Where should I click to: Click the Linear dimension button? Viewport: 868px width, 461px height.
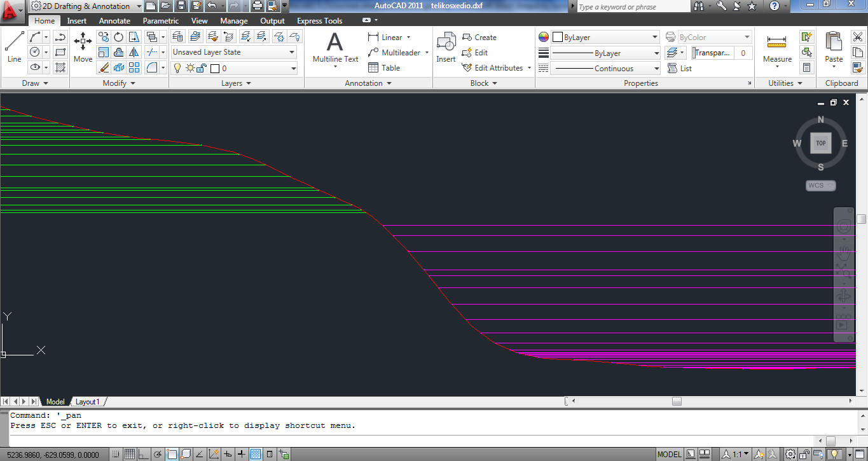click(389, 38)
